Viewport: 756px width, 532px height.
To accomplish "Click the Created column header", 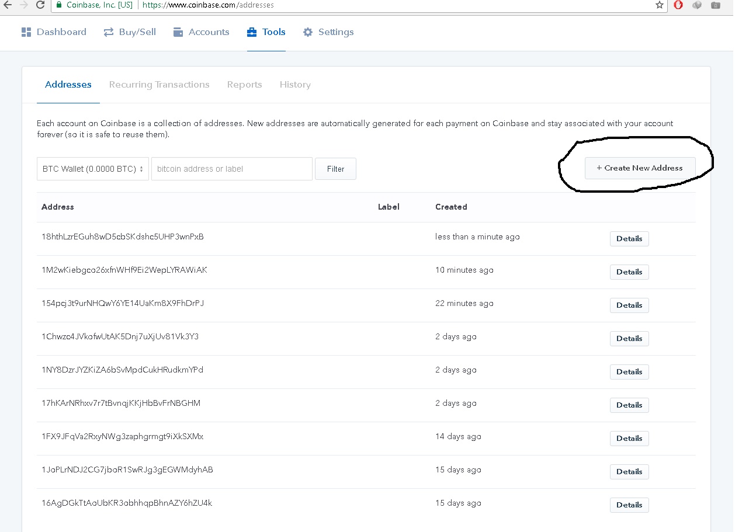I will (x=451, y=207).
